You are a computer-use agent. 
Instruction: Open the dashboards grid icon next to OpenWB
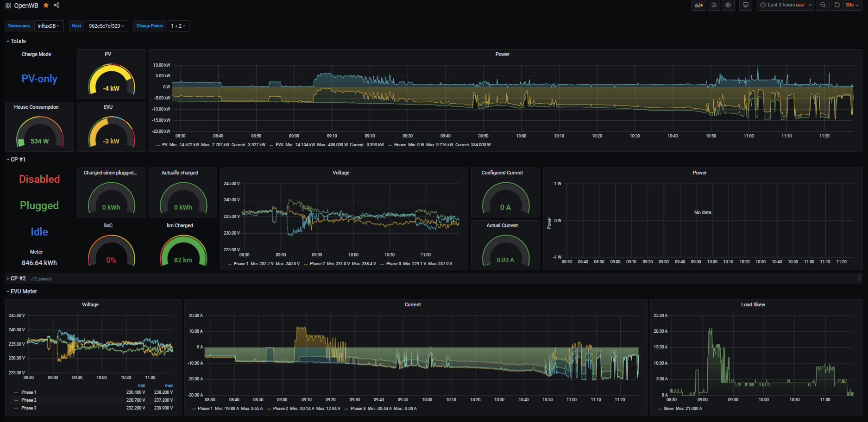(8, 6)
